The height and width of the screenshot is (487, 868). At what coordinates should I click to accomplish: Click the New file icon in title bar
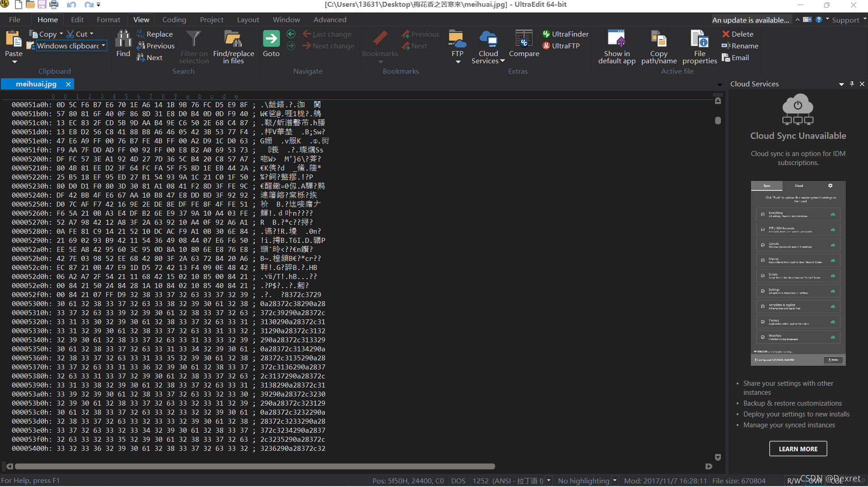[x=19, y=5]
